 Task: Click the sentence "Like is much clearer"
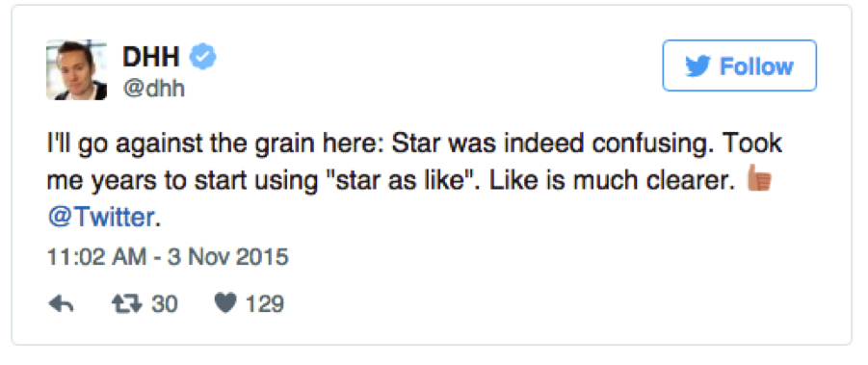click(605, 180)
